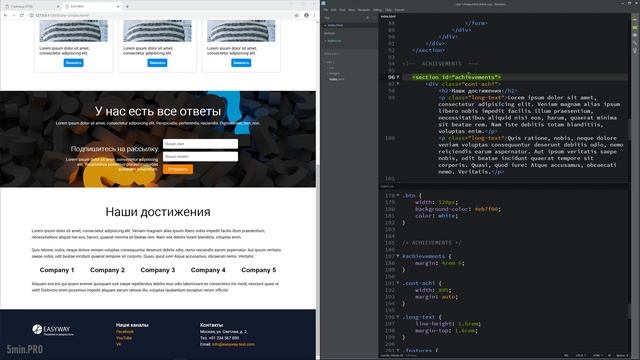The image size is (640, 360).
Task: Open the Find menu in Brackets
Action: coord(342,10)
